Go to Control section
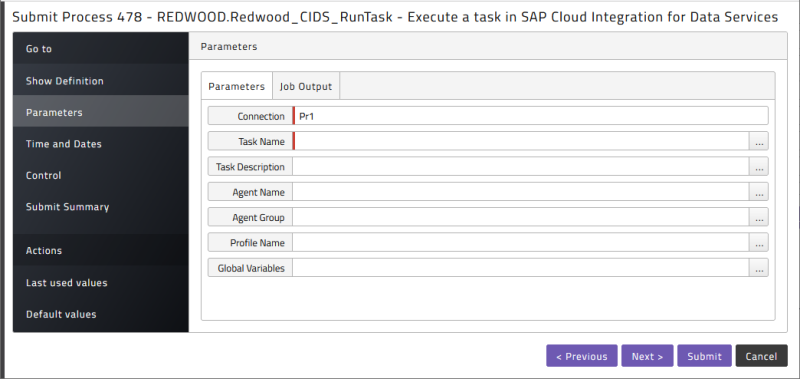Screen dimensions: 800x379 coord(101,175)
